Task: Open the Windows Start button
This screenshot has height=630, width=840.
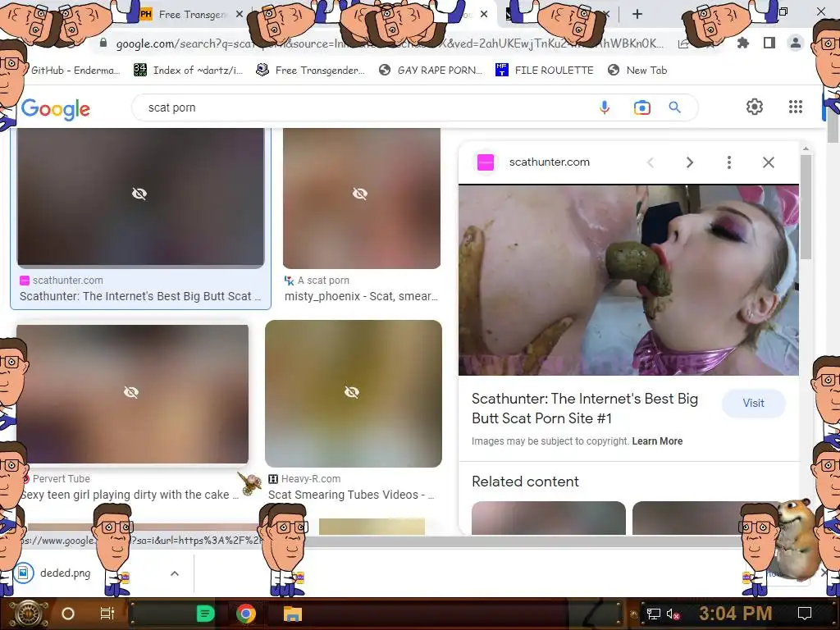Action: (x=29, y=614)
